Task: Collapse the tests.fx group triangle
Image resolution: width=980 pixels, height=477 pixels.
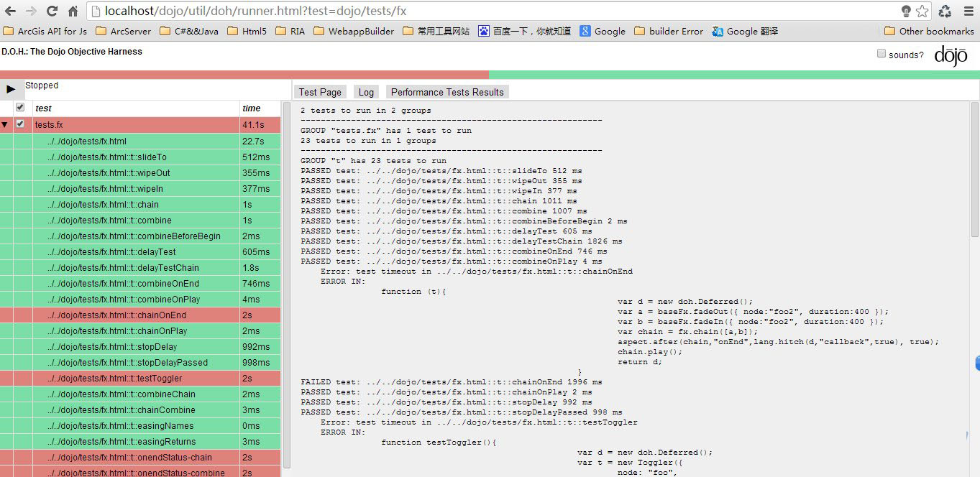Action: [x=5, y=124]
